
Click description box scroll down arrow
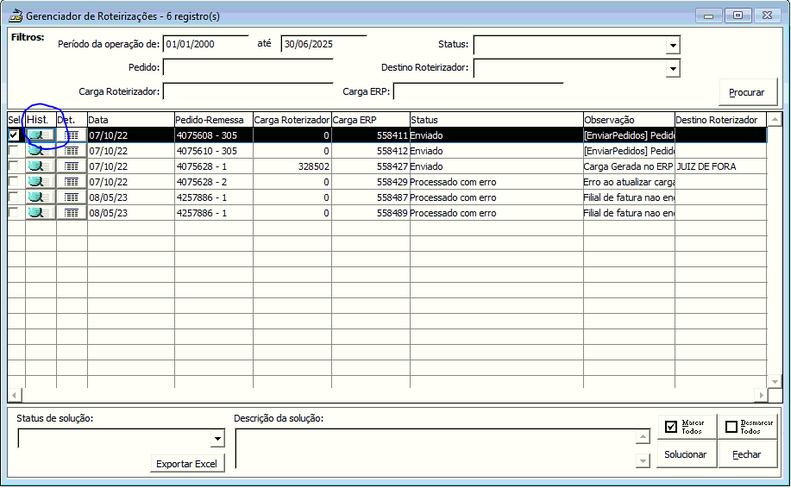(x=643, y=460)
